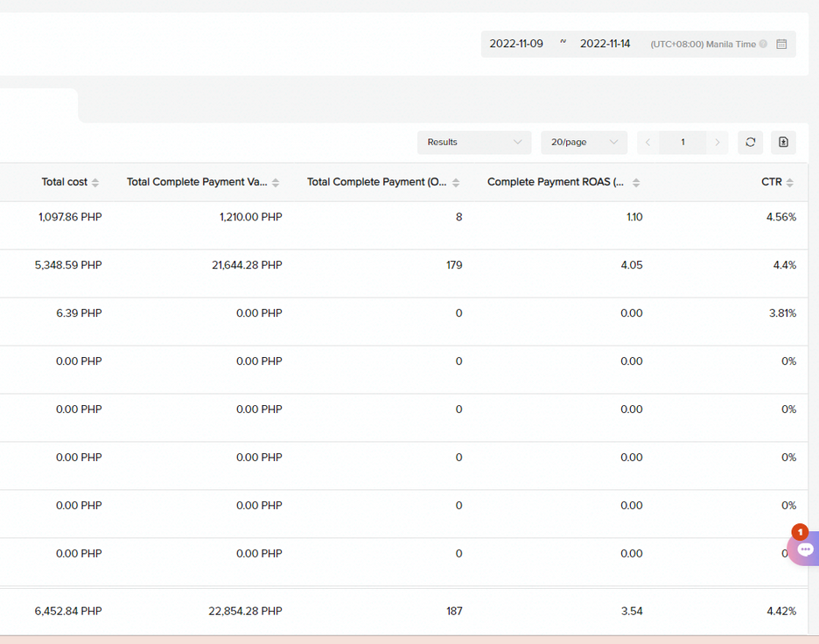The image size is (819, 644).
Task: Click the Total cost column header
Action: 64,182
